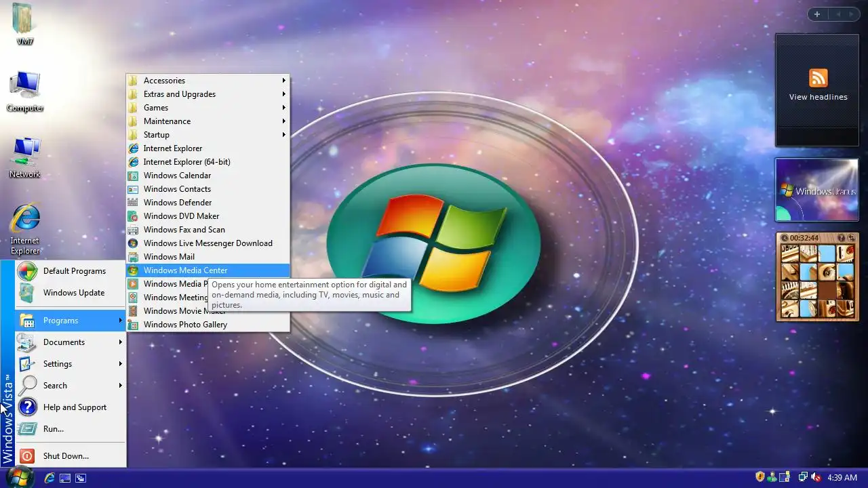
Task: Click Switch Between Windows Quick Launch icon
Action: (81, 478)
